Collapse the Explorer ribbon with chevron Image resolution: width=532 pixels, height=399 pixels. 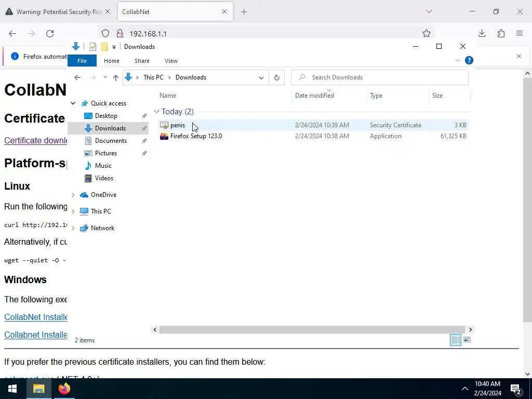pyautogui.click(x=457, y=60)
